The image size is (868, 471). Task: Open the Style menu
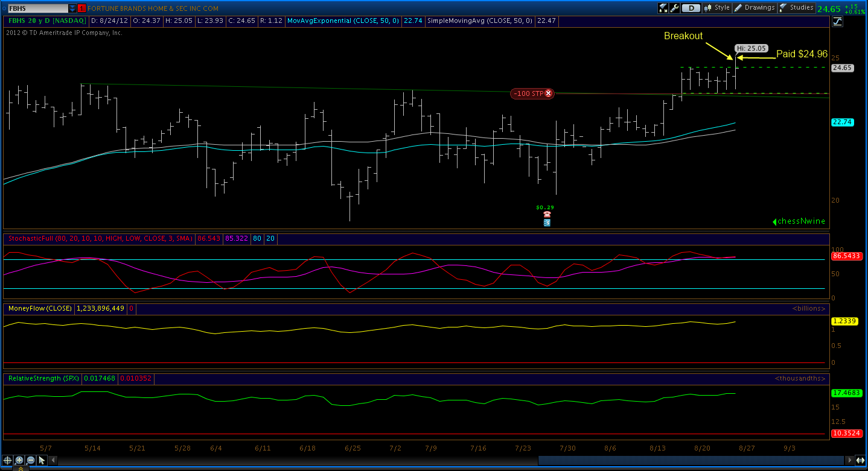click(716, 8)
